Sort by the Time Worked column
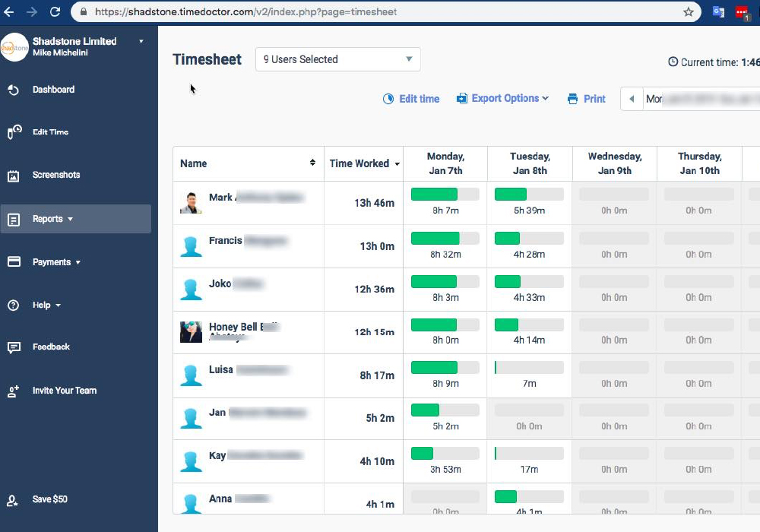The width and height of the screenshot is (760, 532). [x=364, y=163]
